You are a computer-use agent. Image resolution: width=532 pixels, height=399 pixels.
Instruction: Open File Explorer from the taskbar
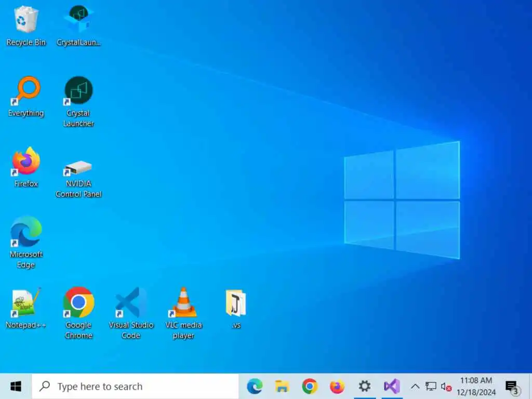point(282,386)
